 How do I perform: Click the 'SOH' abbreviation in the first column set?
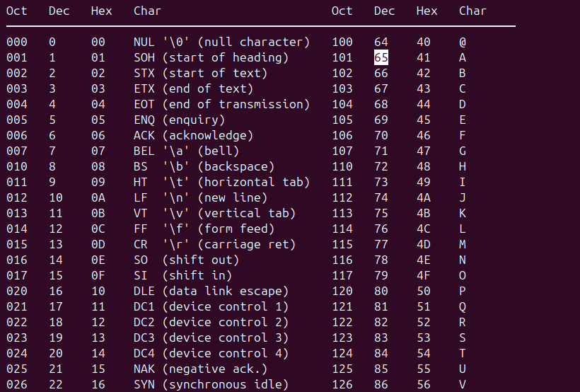[144, 57]
